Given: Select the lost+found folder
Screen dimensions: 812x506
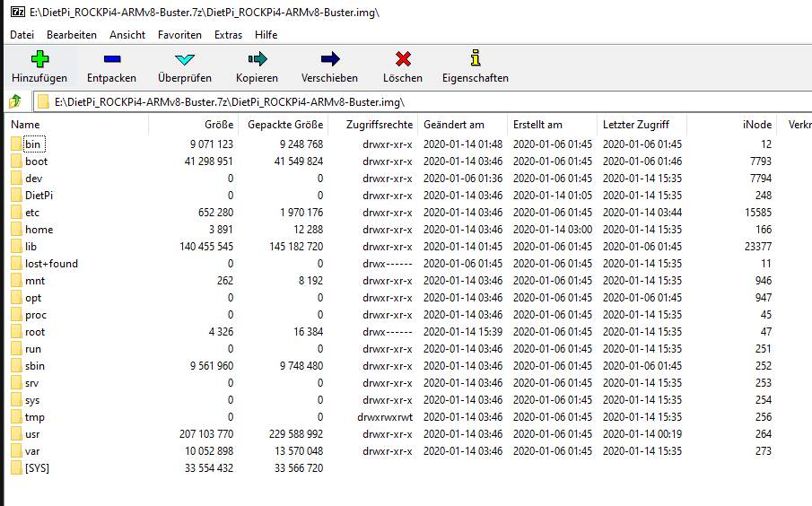Looking at the screenshot, I should point(51,264).
